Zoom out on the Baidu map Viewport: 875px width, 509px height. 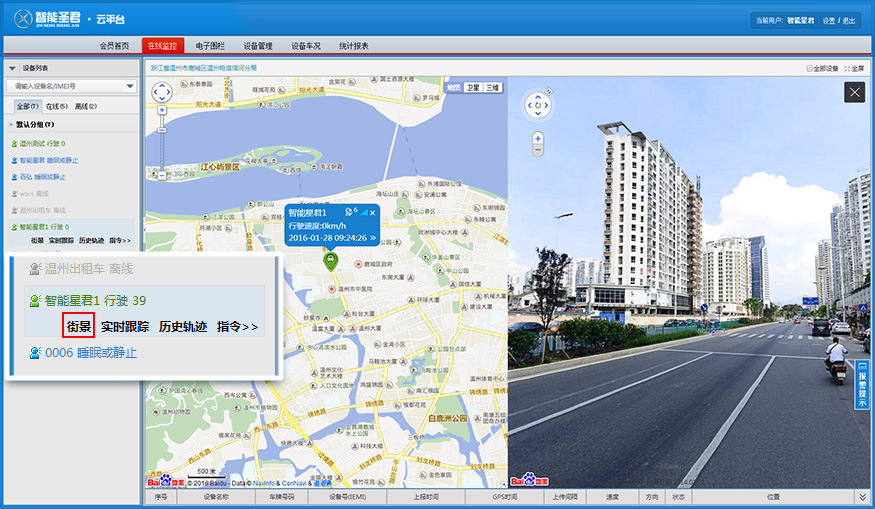pos(161,174)
